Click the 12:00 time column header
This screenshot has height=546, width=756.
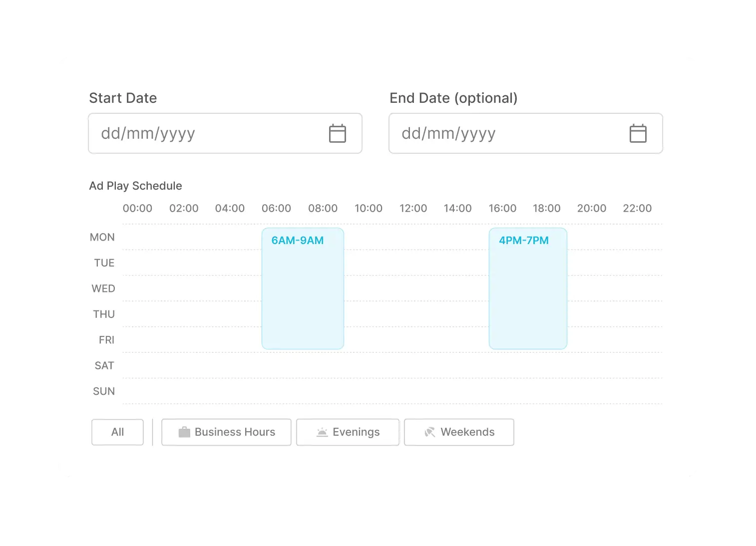413,208
